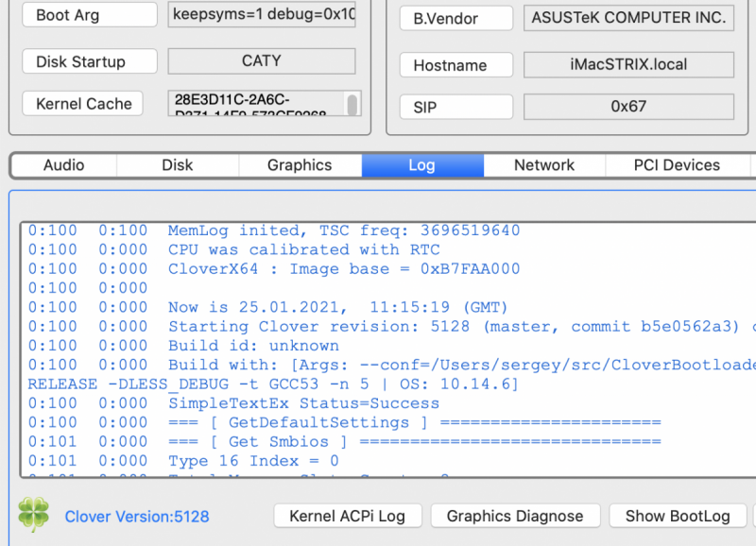Click the Clover Version:5128 text

coord(137,517)
